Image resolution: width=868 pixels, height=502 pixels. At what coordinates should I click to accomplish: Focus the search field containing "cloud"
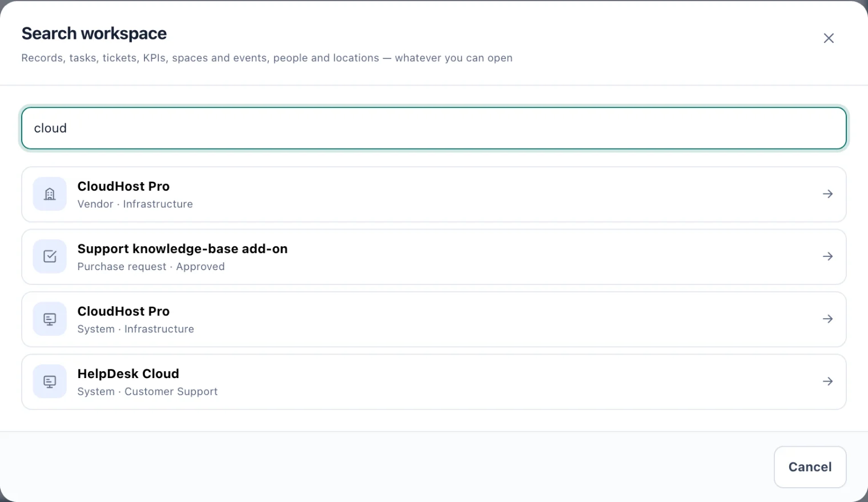[x=434, y=128]
